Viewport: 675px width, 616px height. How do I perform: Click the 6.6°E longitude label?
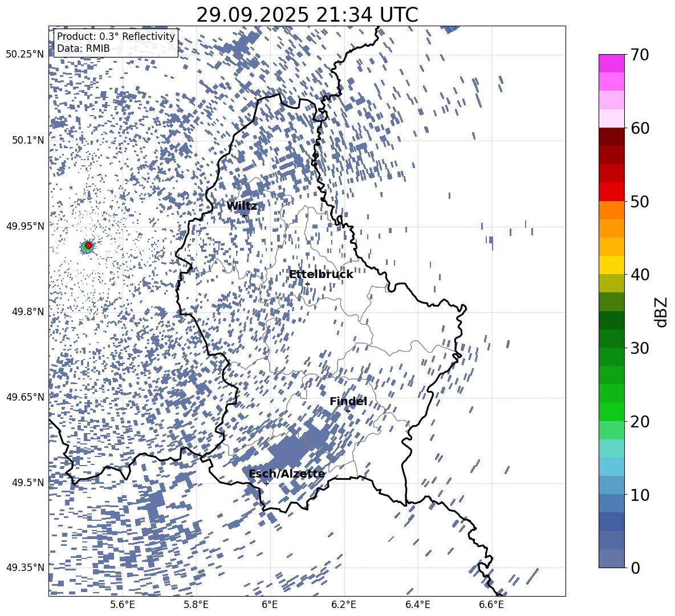491,605
